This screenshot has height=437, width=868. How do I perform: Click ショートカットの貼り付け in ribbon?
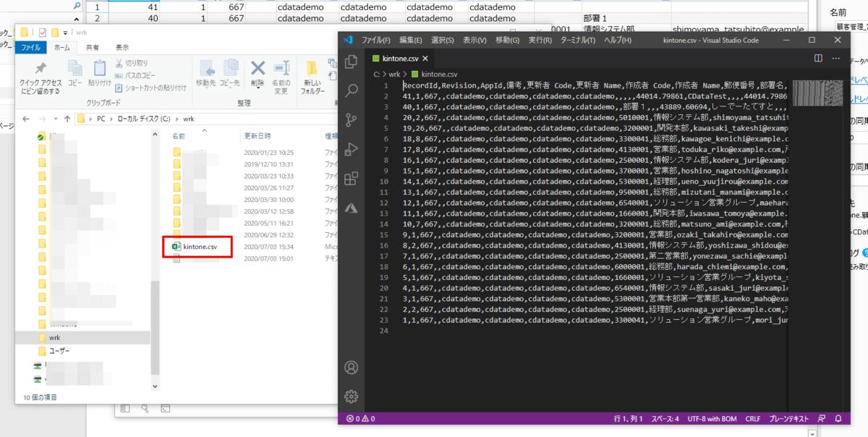point(150,88)
